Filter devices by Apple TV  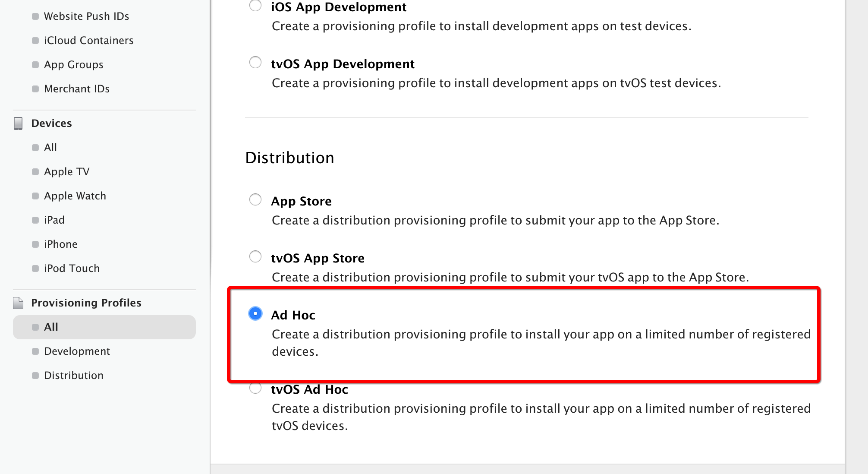66,172
